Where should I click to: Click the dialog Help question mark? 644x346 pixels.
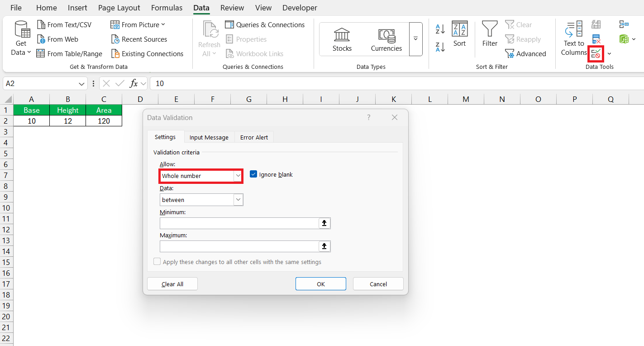(368, 117)
